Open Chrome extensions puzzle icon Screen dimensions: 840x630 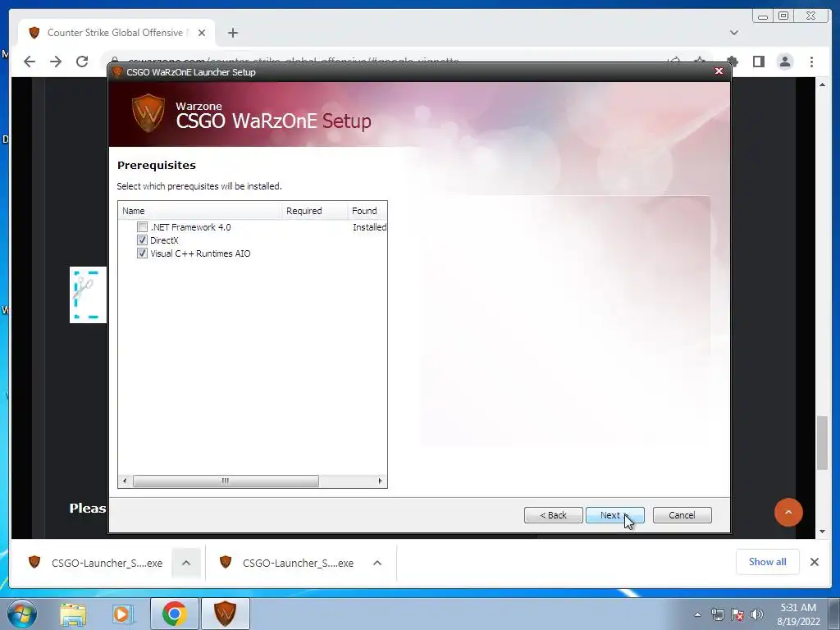pyautogui.click(x=733, y=62)
